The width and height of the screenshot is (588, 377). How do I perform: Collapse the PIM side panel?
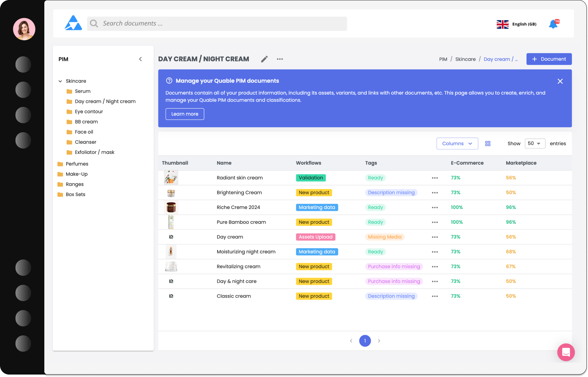140,59
